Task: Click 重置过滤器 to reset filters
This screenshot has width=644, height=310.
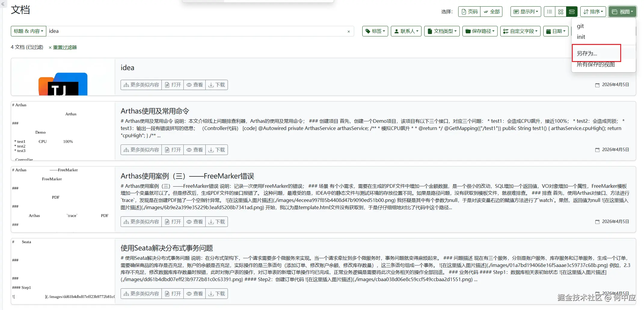Action: [64, 47]
